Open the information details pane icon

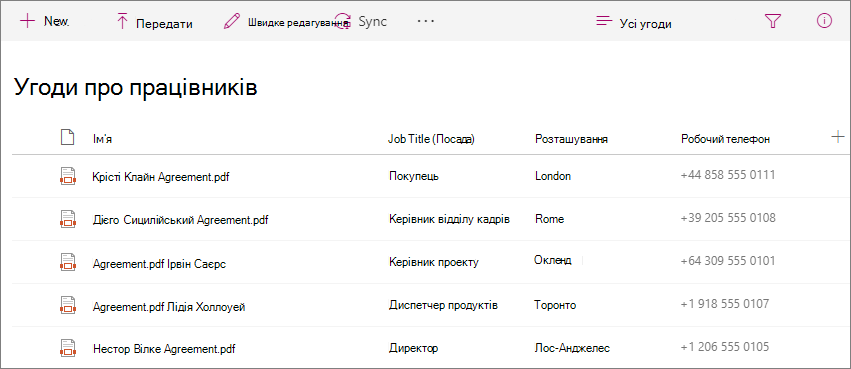pos(824,21)
